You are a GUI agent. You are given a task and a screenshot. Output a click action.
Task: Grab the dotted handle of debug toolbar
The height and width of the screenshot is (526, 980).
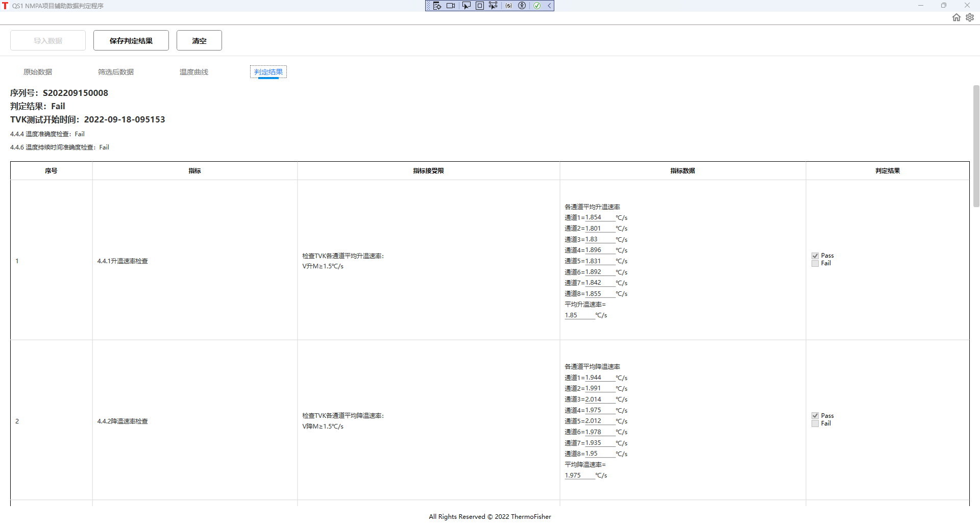point(428,6)
